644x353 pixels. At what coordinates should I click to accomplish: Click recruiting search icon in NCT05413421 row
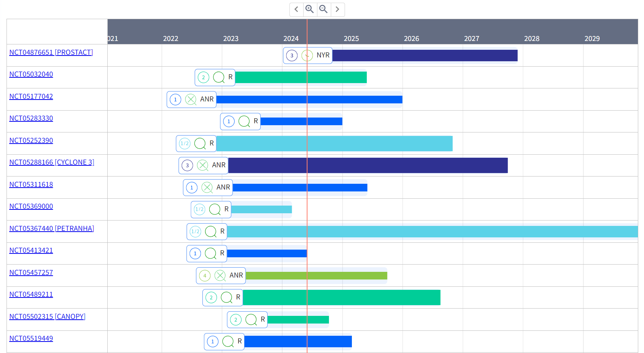[x=210, y=253]
